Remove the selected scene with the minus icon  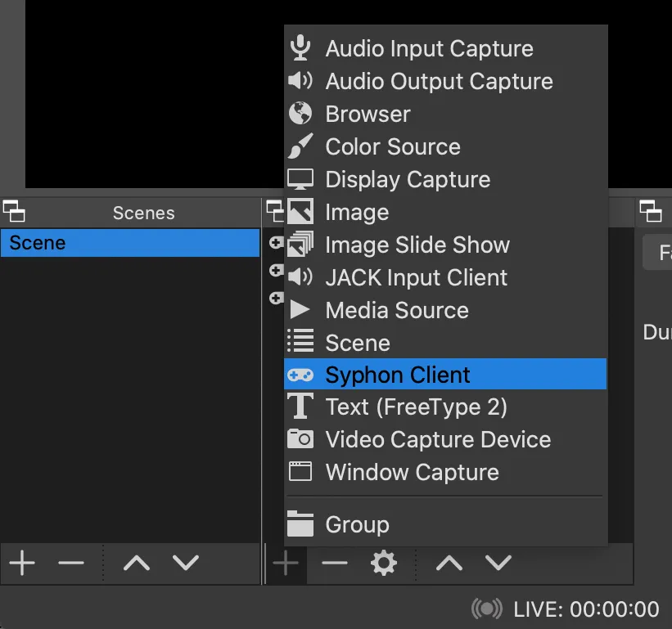(70, 563)
